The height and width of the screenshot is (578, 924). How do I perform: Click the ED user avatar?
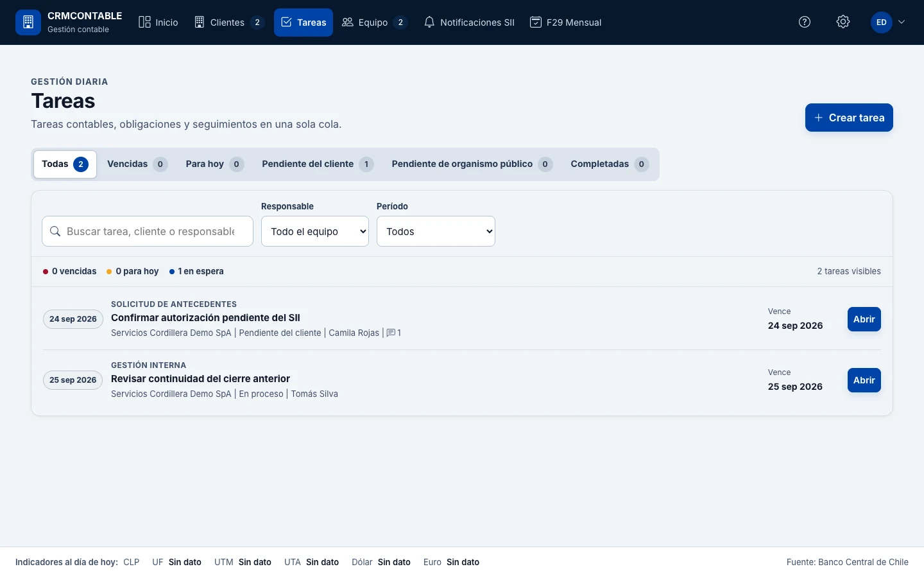pyautogui.click(x=882, y=22)
